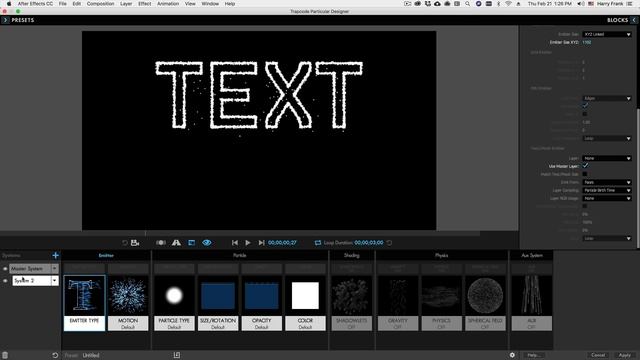The height and width of the screenshot is (360, 640).
Task: Toggle visibility of System 2
Action: pos(5,281)
